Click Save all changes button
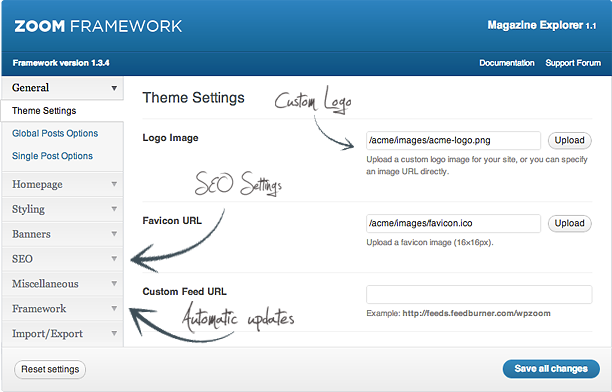 click(551, 369)
